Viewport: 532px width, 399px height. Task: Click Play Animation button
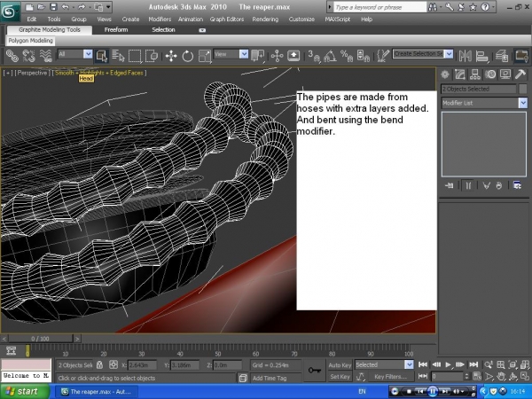coord(448,364)
